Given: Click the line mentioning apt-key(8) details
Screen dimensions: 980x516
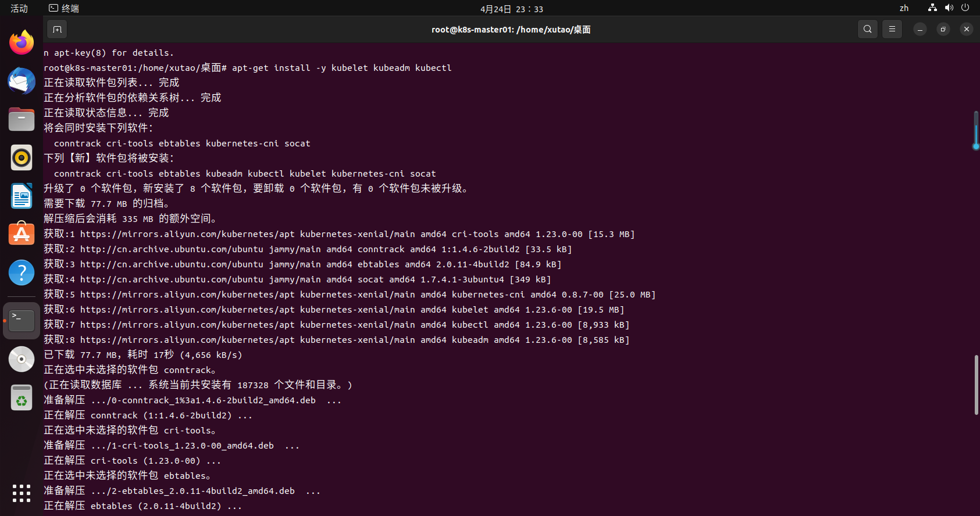Looking at the screenshot, I should pos(109,53).
